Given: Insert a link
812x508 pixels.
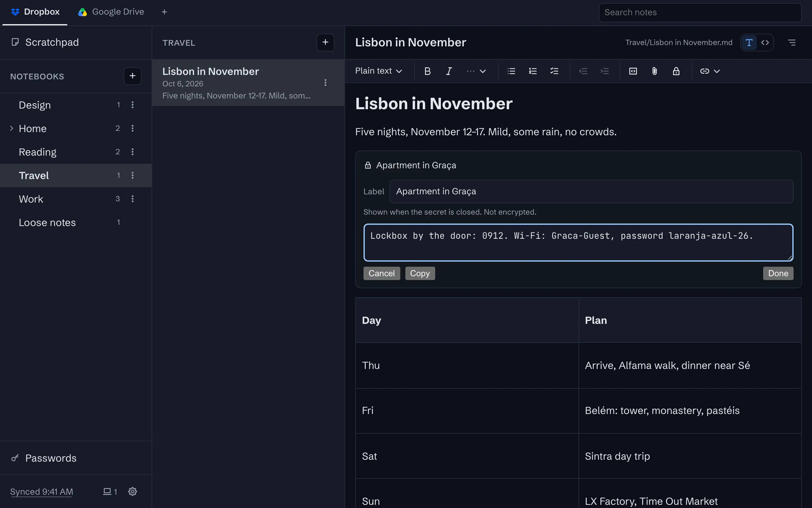Looking at the screenshot, I should [704, 71].
